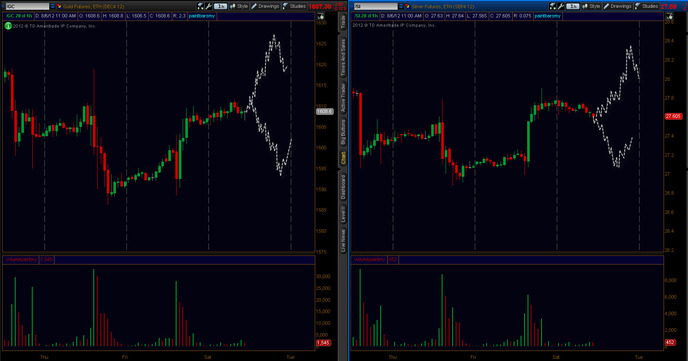
Task: Click silver chart range value R: 0.075
Action: click(523, 16)
